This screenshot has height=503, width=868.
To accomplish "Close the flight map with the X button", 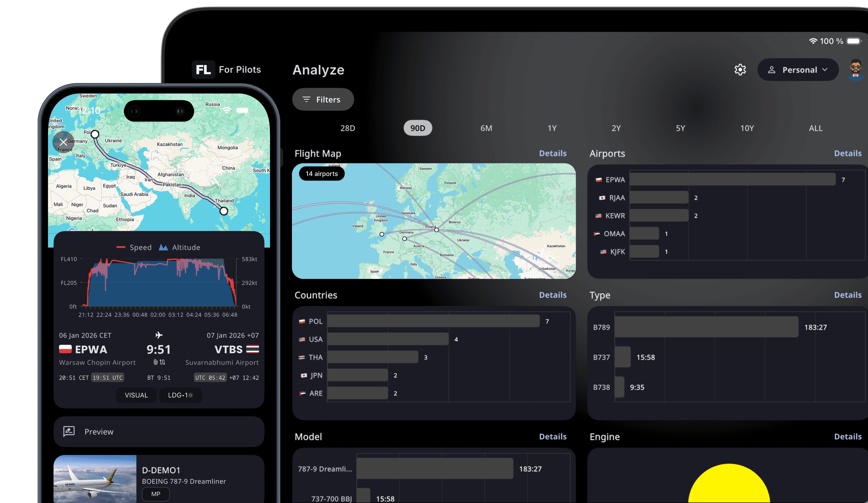I will (x=63, y=142).
